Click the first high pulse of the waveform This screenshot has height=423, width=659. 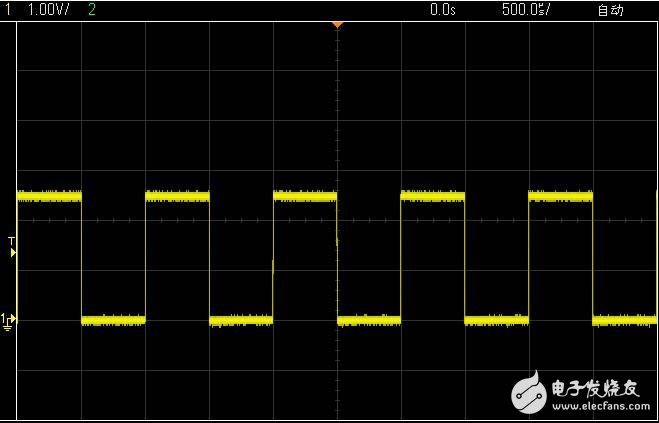coord(49,196)
